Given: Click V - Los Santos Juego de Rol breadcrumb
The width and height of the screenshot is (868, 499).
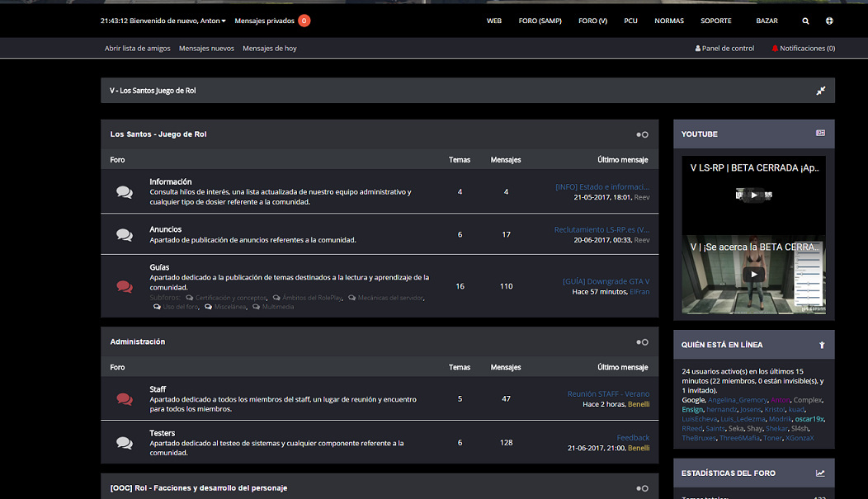Looking at the screenshot, I should click(x=153, y=91).
